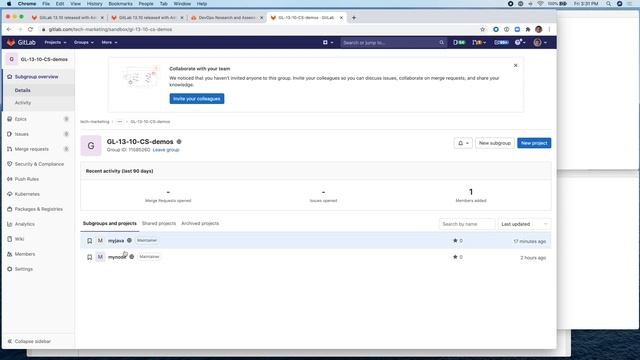Image resolution: width=640 pixels, height=360 pixels.
Task: Select Activity in the sidebar
Action: (x=23, y=103)
